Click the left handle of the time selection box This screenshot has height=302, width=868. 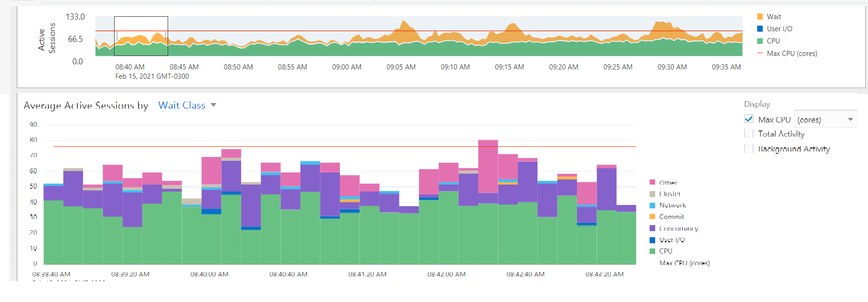[x=116, y=36]
